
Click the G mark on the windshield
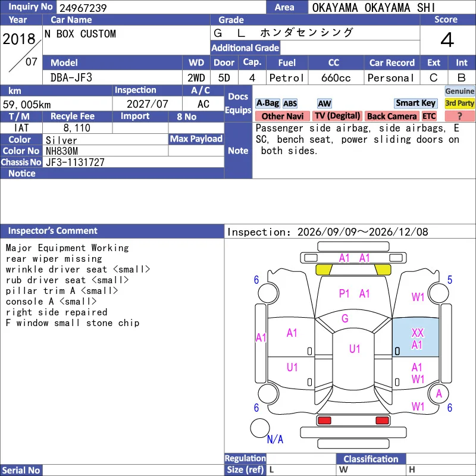(345, 318)
